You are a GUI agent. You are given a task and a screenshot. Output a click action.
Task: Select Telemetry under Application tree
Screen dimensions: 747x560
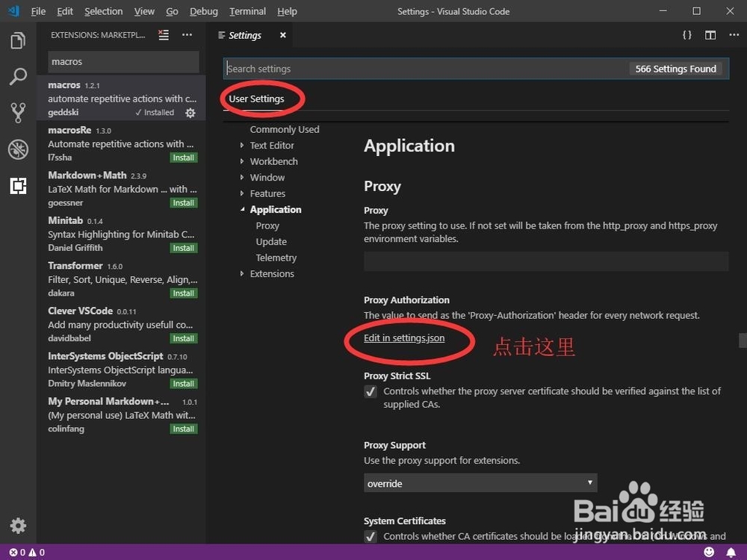pos(276,258)
